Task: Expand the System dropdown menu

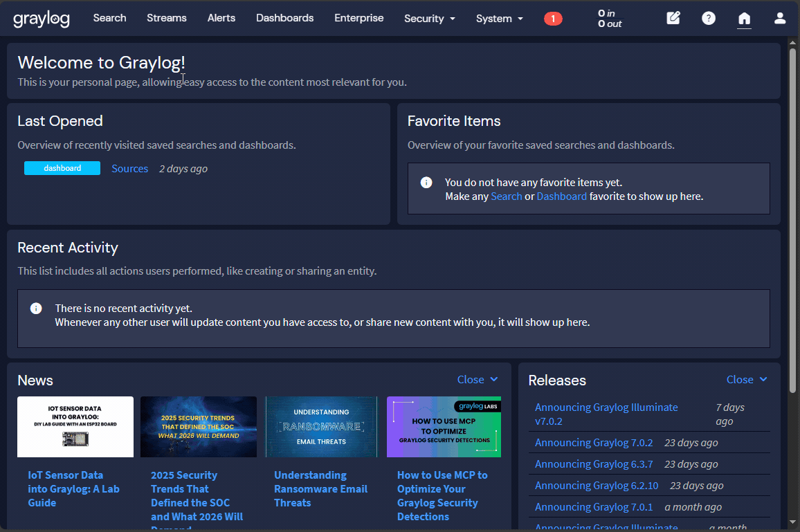Action: click(499, 19)
